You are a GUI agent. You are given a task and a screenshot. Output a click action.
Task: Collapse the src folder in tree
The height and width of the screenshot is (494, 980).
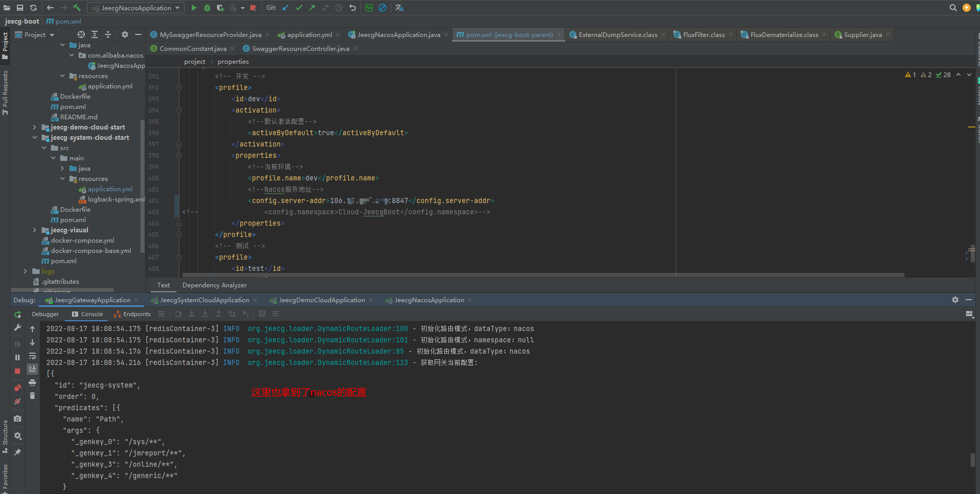coord(44,148)
